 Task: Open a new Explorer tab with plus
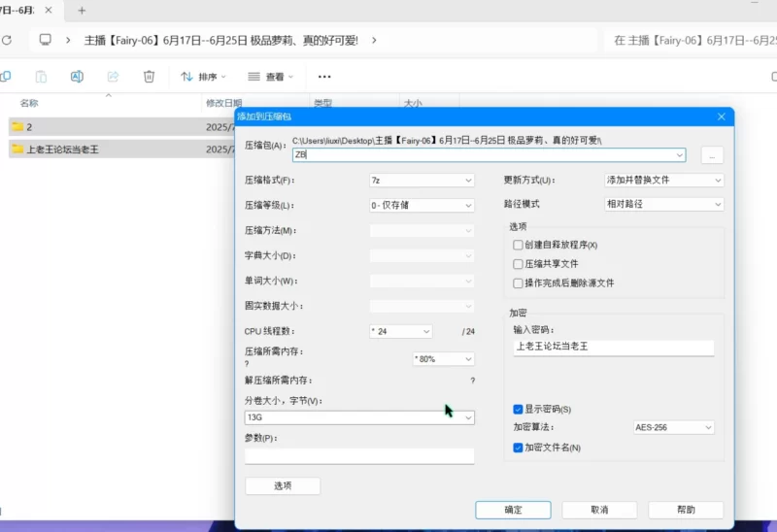pyautogui.click(x=82, y=11)
